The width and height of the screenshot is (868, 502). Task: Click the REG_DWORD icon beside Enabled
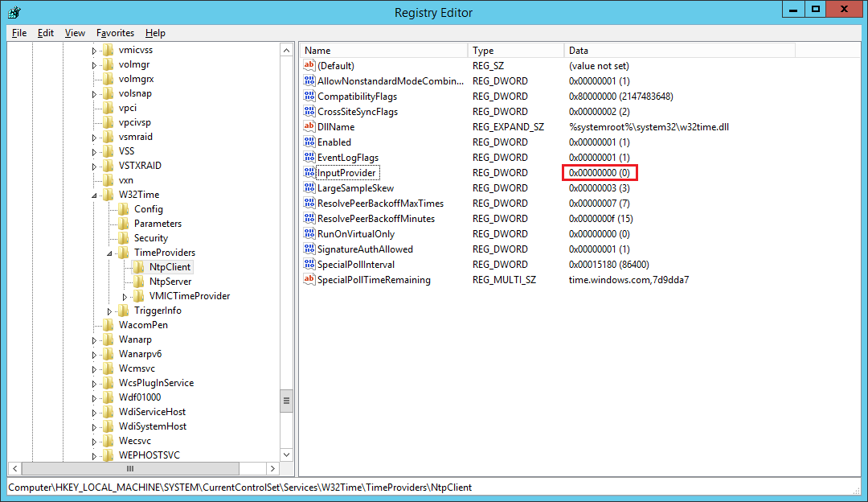click(x=309, y=142)
